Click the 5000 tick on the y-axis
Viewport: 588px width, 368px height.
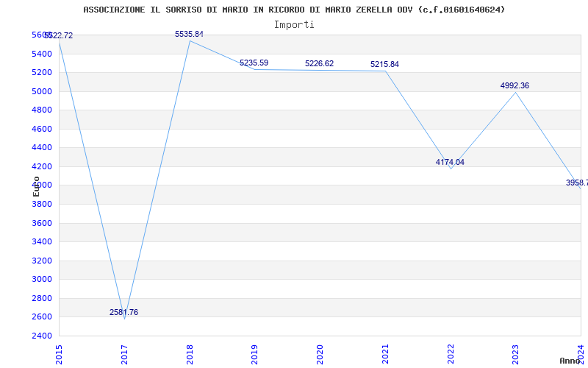pyautogui.click(x=41, y=91)
